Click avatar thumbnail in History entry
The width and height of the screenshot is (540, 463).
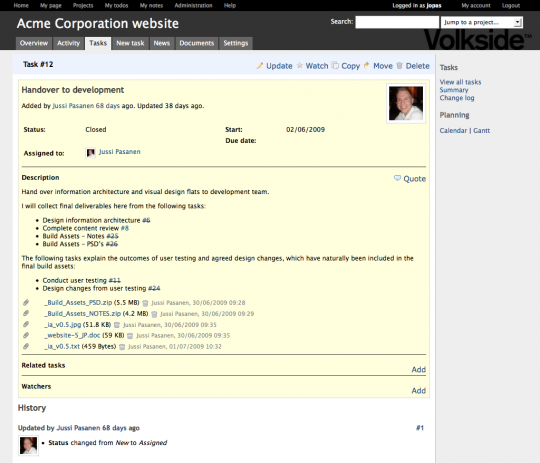click(x=28, y=445)
